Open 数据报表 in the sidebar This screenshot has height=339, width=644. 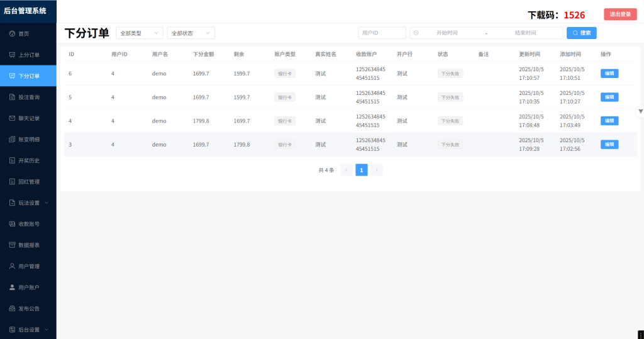(x=28, y=245)
